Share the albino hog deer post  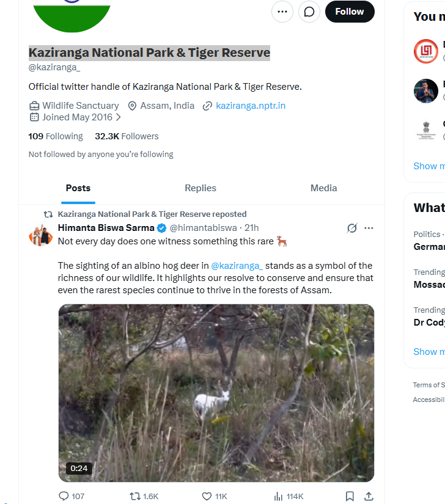(x=369, y=496)
